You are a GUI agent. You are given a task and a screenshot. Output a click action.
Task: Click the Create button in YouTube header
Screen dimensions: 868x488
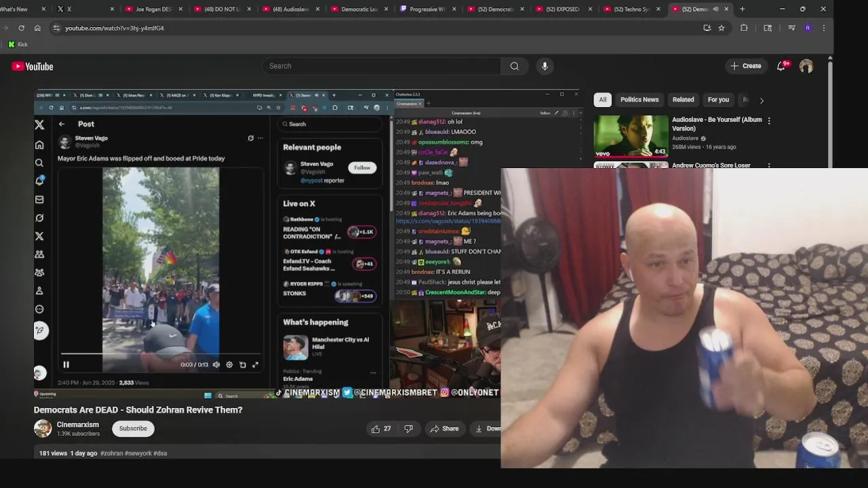(745, 66)
